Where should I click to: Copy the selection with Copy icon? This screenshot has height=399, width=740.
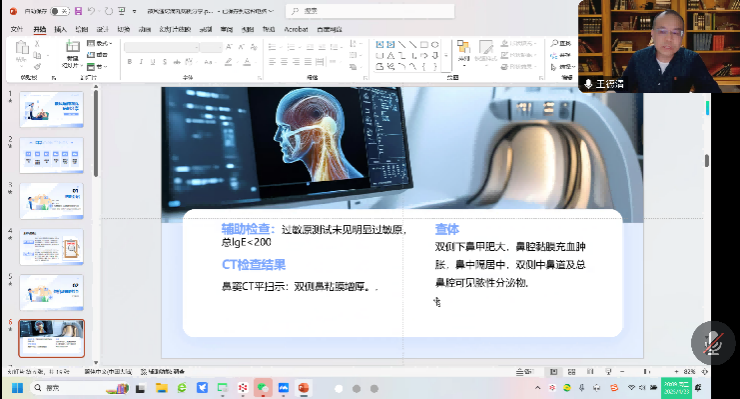click(x=37, y=55)
